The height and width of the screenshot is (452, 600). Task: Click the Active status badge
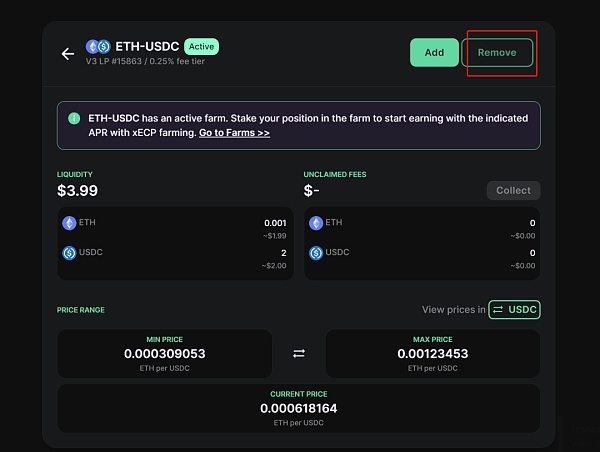(x=201, y=47)
